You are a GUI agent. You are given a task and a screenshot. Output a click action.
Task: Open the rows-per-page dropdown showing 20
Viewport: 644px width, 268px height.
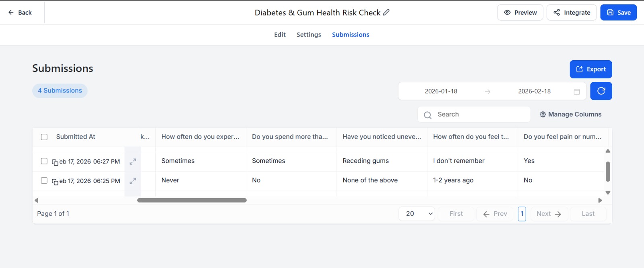417,214
